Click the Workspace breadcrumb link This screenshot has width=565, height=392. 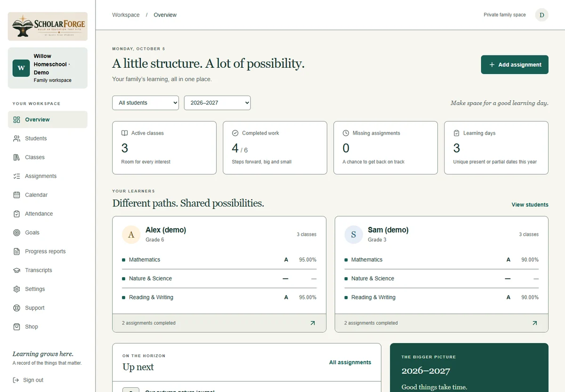126,15
